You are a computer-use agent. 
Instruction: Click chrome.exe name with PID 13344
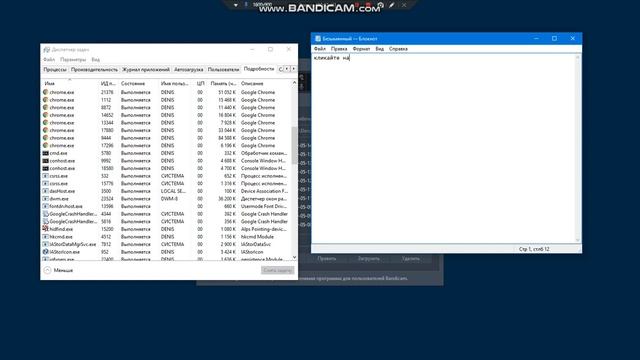coord(62,123)
